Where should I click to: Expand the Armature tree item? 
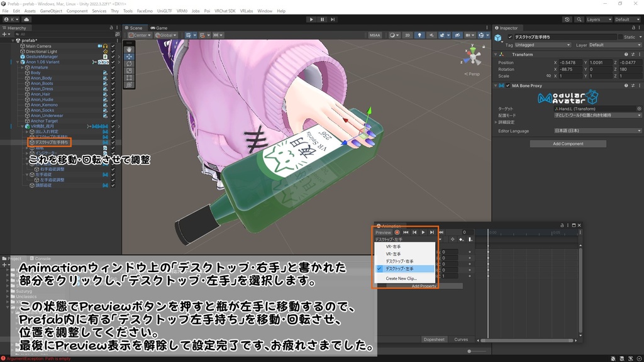pyautogui.click(x=23, y=67)
